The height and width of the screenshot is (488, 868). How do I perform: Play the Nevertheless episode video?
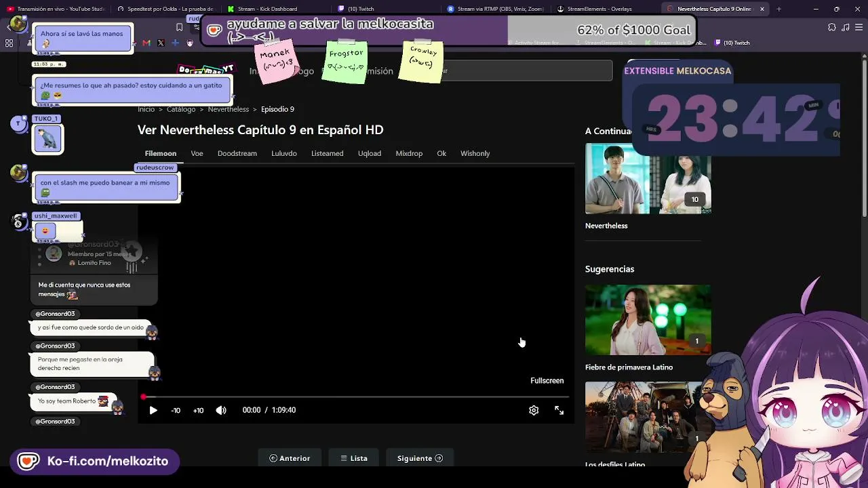pos(153,410)
